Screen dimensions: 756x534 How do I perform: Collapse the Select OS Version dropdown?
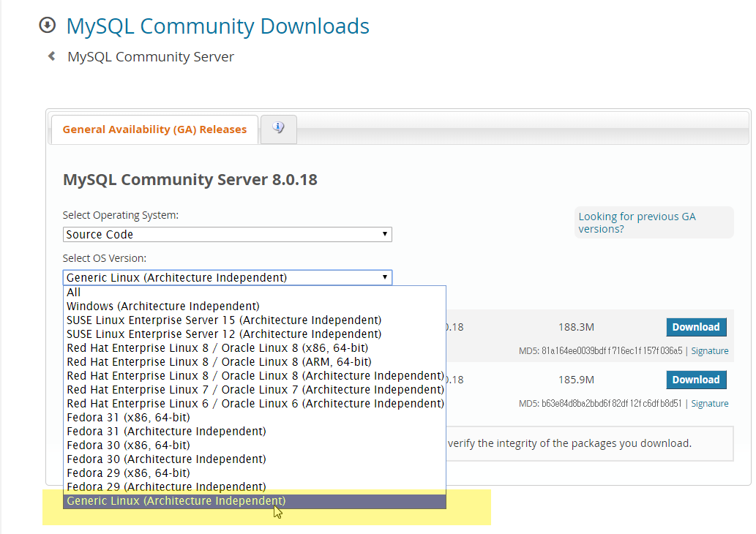tap(227, 277)
